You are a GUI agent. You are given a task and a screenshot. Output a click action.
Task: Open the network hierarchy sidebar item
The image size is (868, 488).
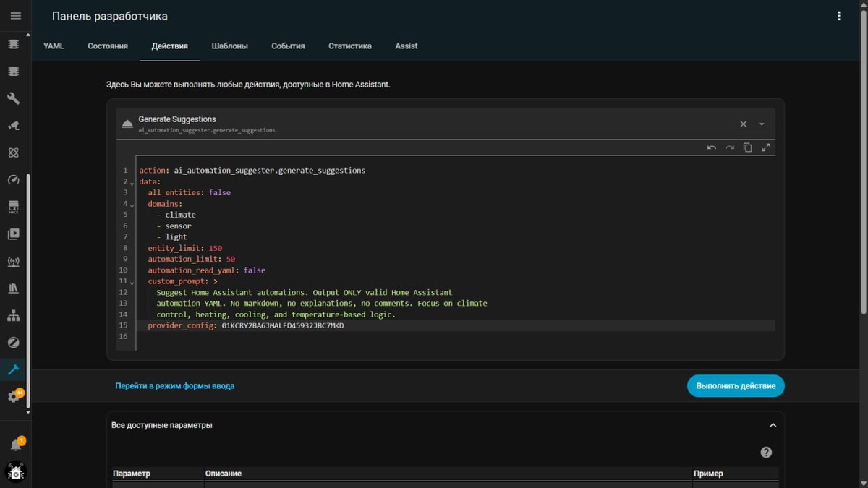(13, 316)
